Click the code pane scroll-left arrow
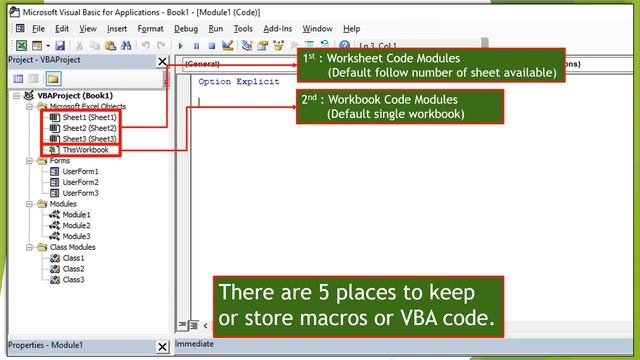Image resolution: width=640 pixels, height=360 pixels. (205, 325)
